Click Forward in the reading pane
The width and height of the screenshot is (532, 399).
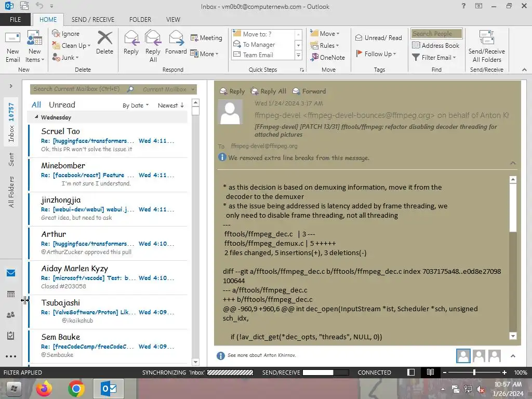coord(309,91)
